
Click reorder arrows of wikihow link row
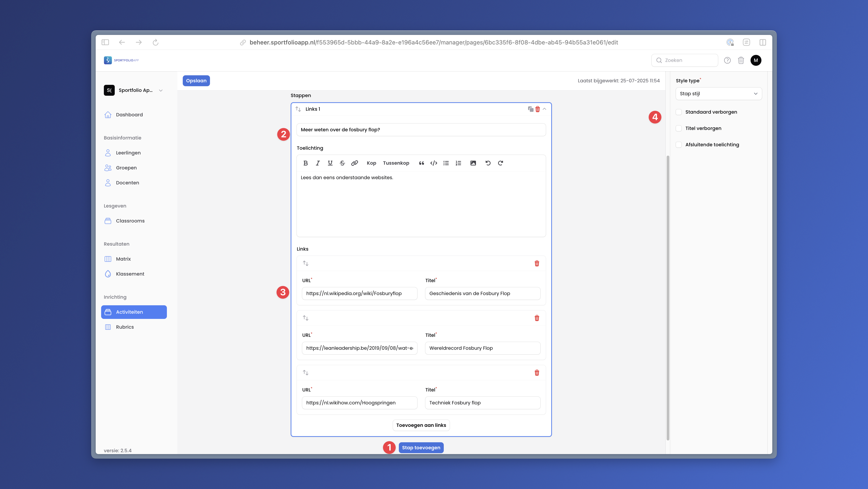pos(306,372)
